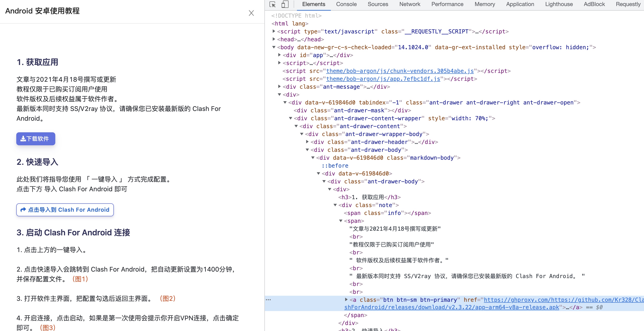Activate the inspect element picker icon

pos(273,4)
